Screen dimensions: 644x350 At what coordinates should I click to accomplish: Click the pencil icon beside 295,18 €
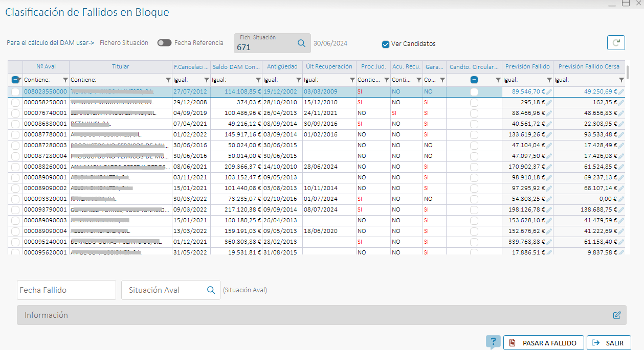pos(549,103)
